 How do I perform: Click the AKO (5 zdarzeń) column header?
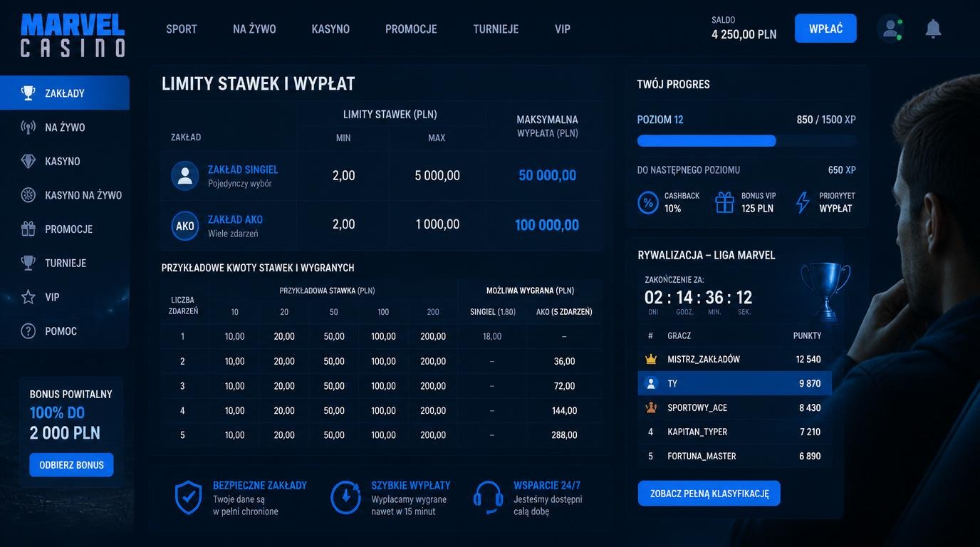pyautogui.click(x=564, y=312)
